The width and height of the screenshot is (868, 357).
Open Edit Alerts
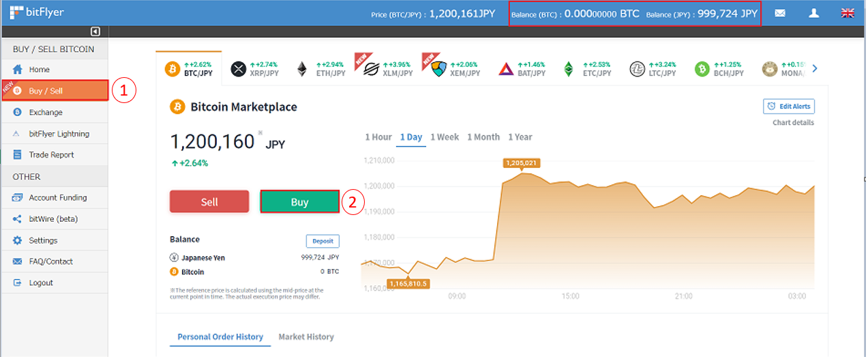789,106
